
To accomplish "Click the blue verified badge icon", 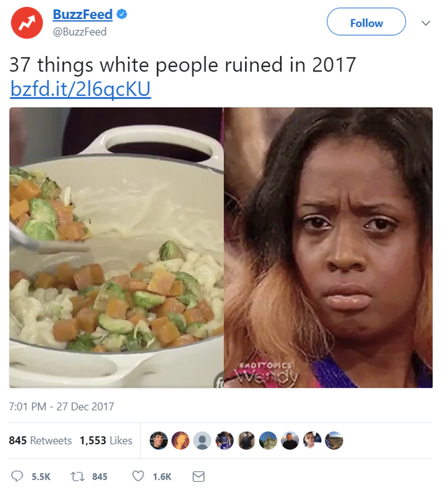I will pyautogui.click(x=122, y=14).
